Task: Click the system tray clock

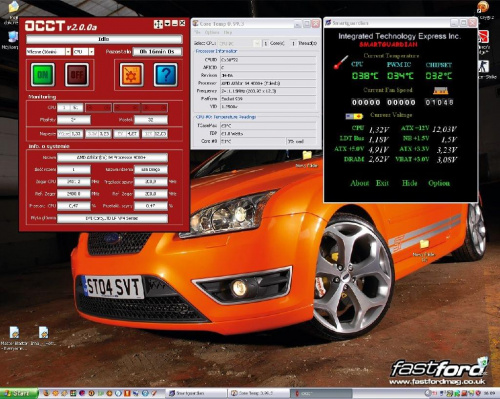Action: click(x=489, y=393)
